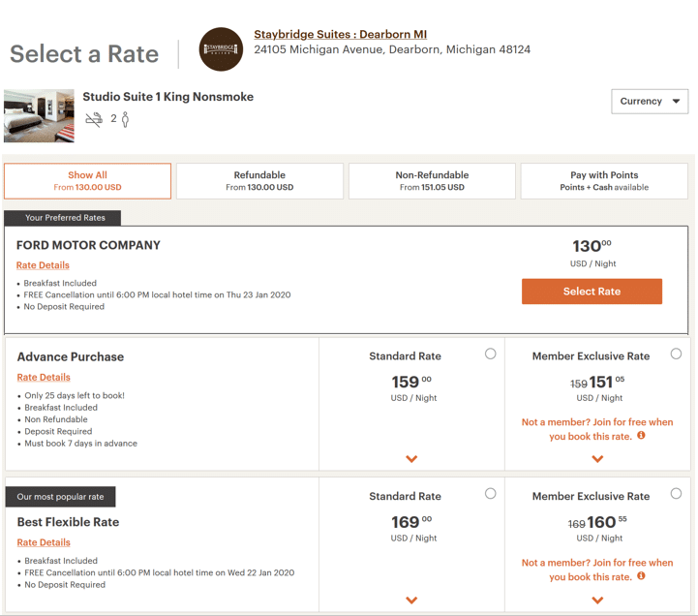Expand Advance Purchase Standard Rate 159 details chevron
Viewport: 698px width, 616px height.
pyautogui.click(x=411, y=459)
